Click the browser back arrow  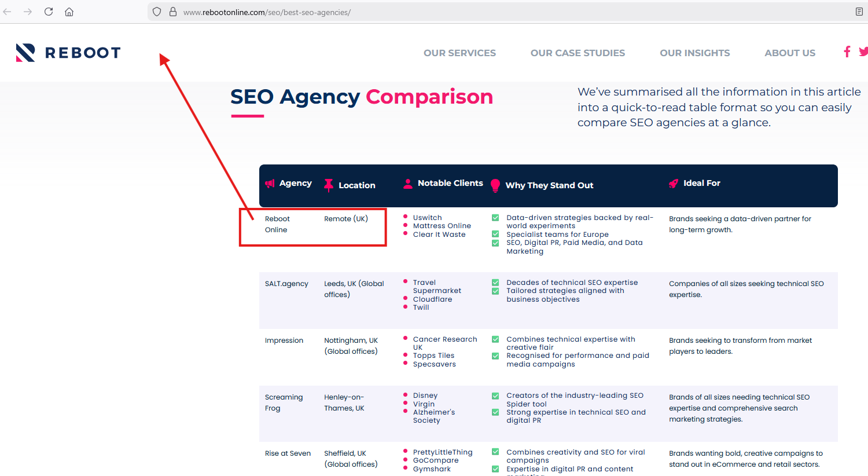click(8, 12)
